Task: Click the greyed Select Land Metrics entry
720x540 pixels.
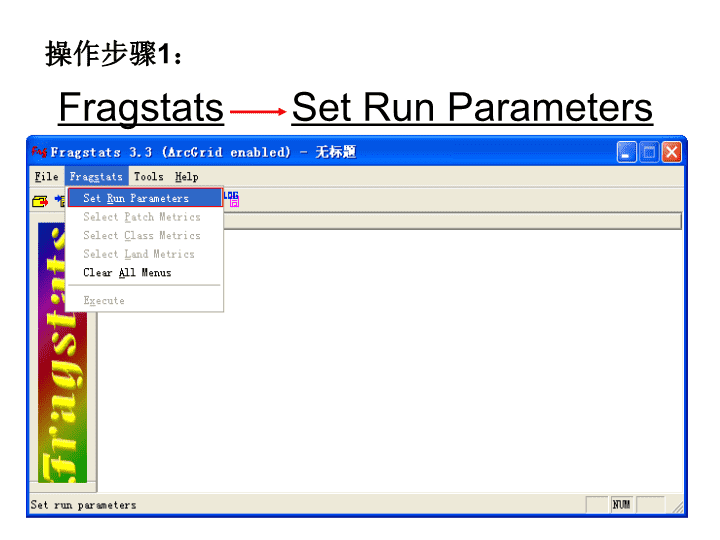Action: pyautogui.click(x=145, y=254)
